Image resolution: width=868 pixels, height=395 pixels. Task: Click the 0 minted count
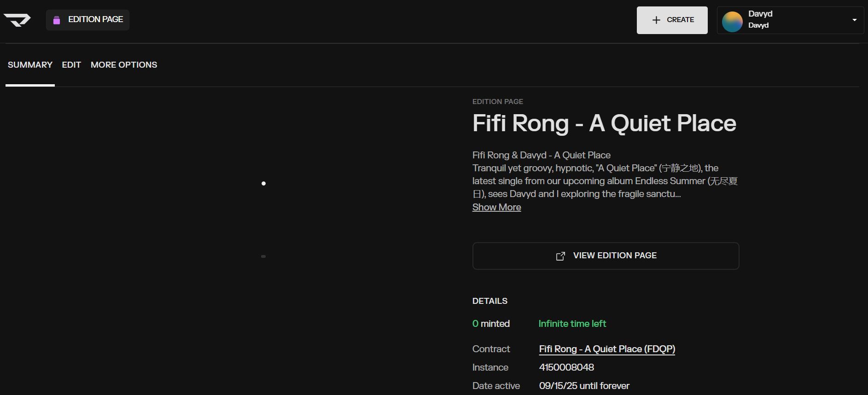pyautogui.click(x=491, y=324)
